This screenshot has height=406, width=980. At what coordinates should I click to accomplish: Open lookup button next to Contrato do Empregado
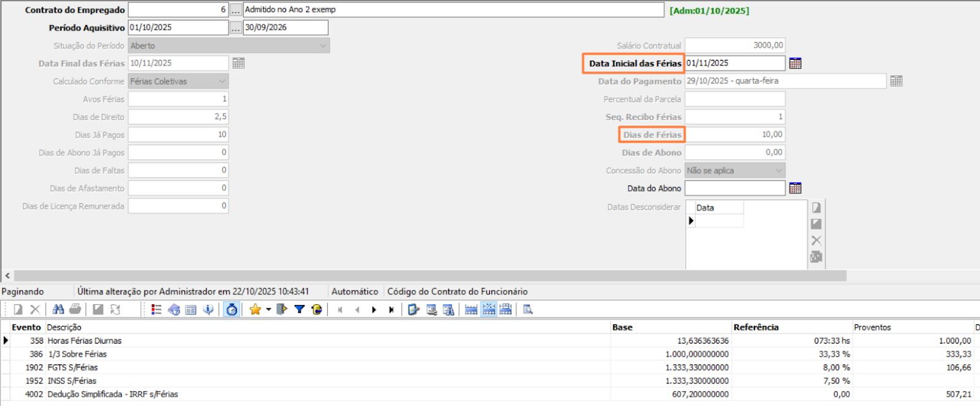235,10
